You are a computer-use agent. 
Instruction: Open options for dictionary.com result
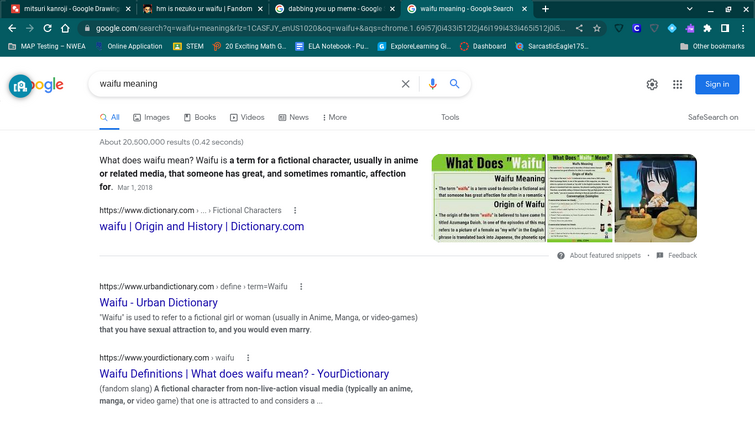point(295,210)
